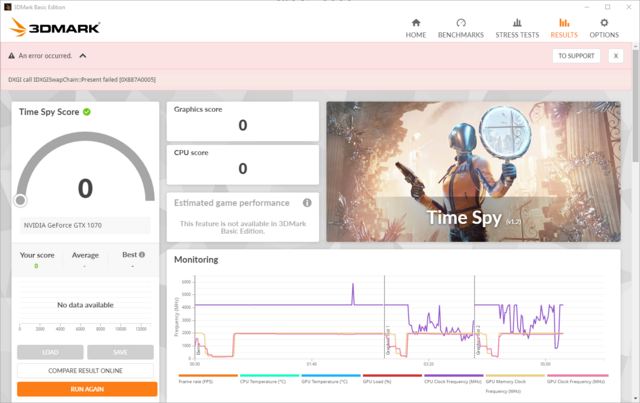
Task: Open Stress Tests bar chart icon
Action: (516, 23)
